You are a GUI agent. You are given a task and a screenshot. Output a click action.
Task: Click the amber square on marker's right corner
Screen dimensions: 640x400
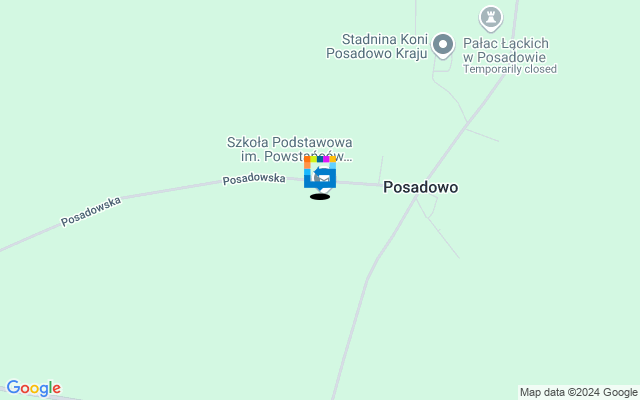click(333, 159)
